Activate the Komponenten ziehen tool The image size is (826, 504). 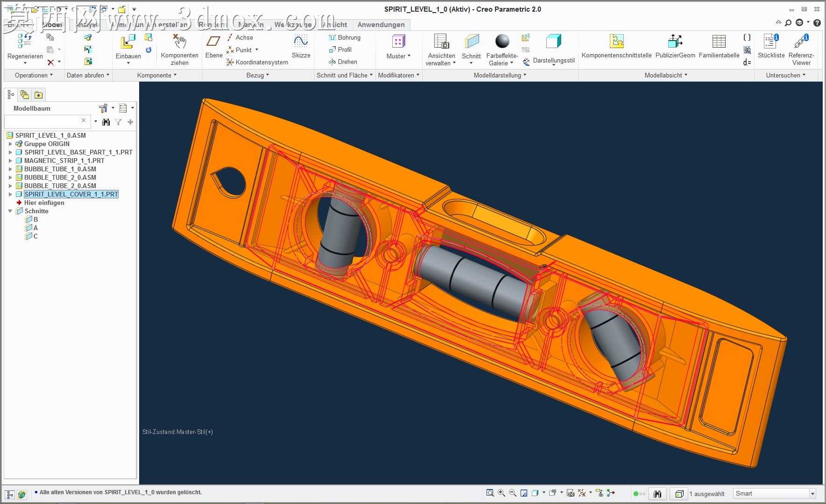point(179,41)
